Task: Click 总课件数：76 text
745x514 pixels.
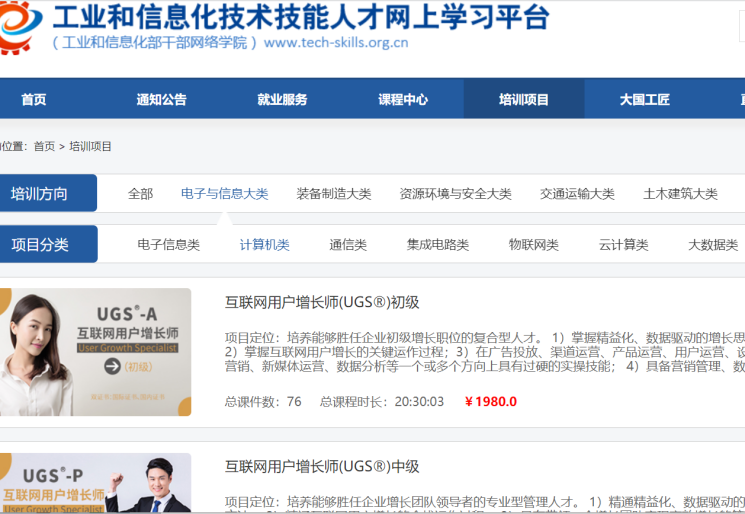Action: 263,402
